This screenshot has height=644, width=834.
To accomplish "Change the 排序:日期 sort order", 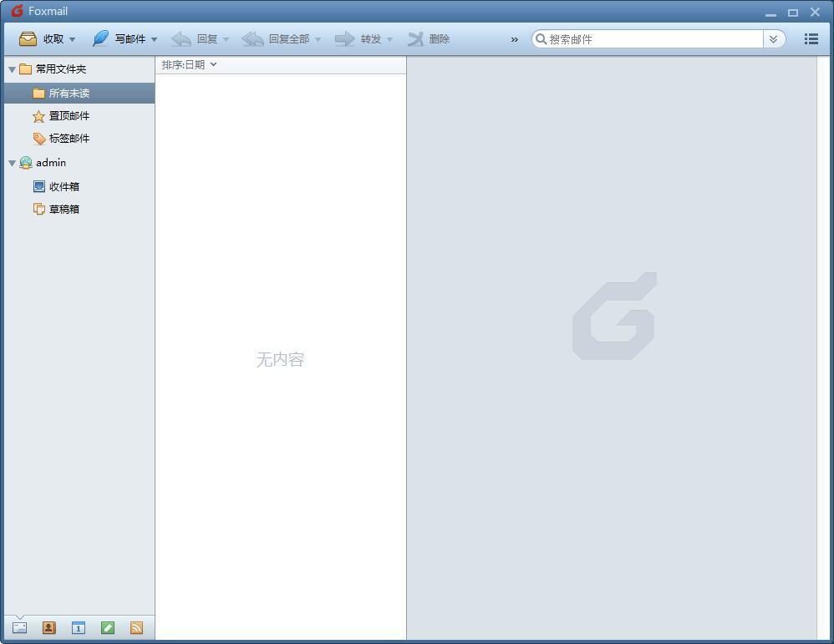I will [189, 64].
